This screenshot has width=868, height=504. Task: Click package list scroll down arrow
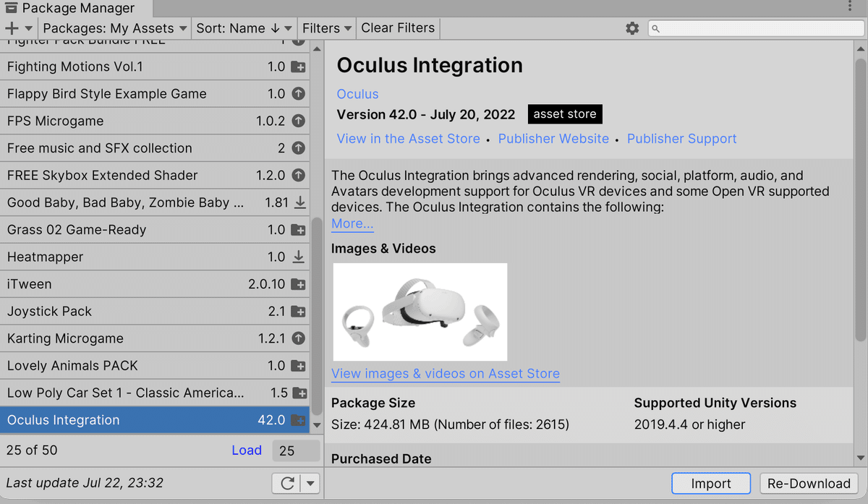coord(317,426)
